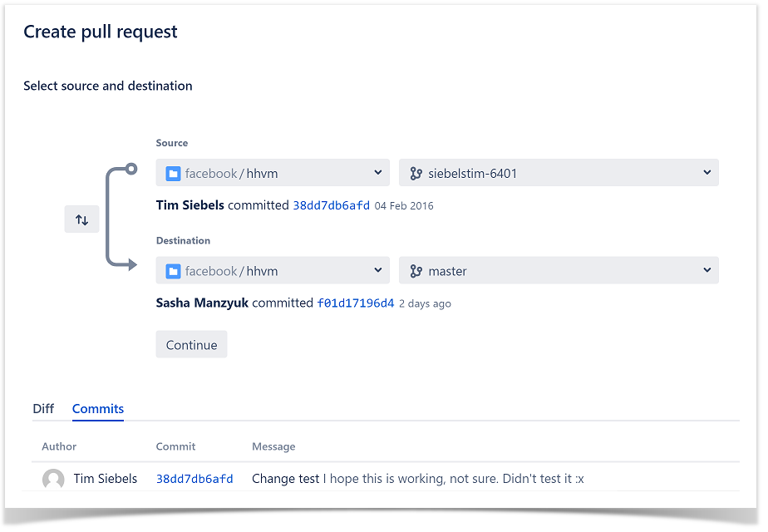Open commit f01d17196d4 by Sasha Manzyuk
Viewport: 768px width, 532px height.
pyautogui.click(x=356, y=303)
